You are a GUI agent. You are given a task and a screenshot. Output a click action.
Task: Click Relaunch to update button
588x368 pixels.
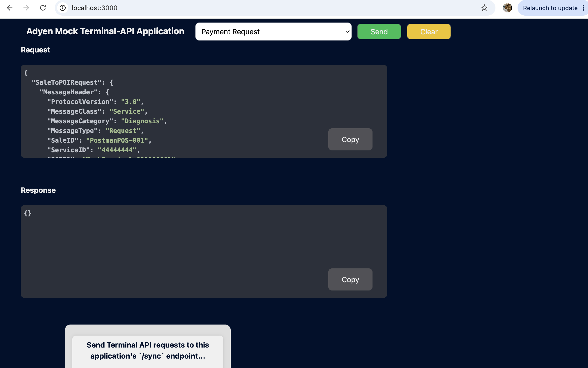550,8
